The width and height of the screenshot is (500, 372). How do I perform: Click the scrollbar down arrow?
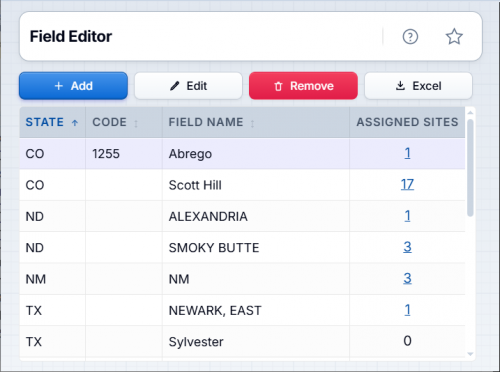(x=470, y=354)
